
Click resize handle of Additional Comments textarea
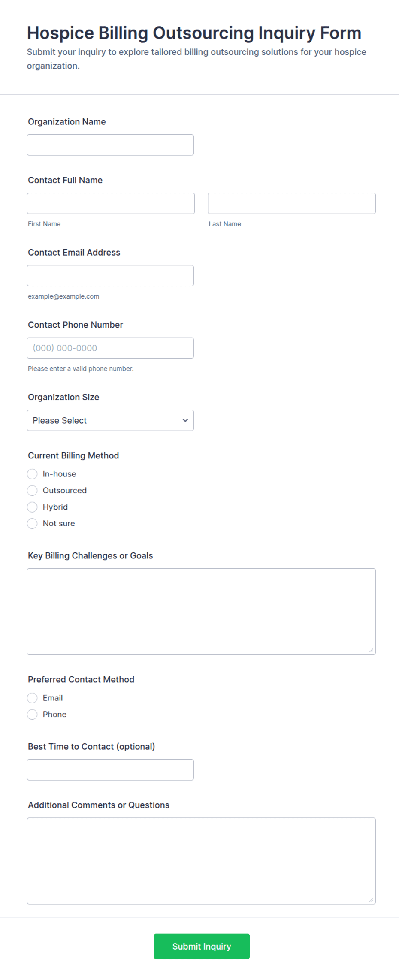tap(371, 900)
